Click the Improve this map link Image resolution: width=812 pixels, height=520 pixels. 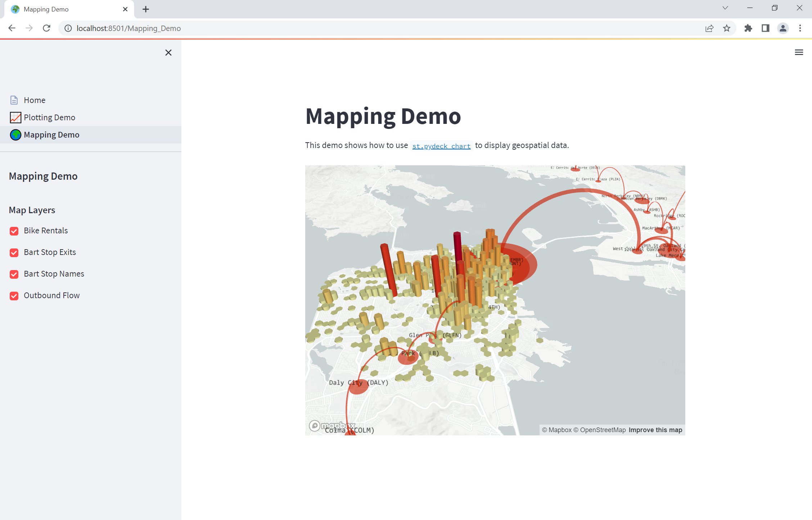655,430
